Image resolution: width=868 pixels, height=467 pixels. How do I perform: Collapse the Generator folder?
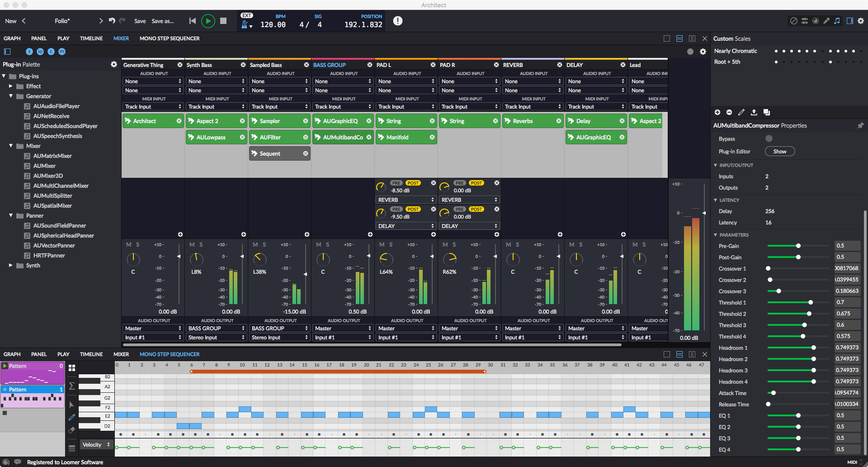point(11,96)
